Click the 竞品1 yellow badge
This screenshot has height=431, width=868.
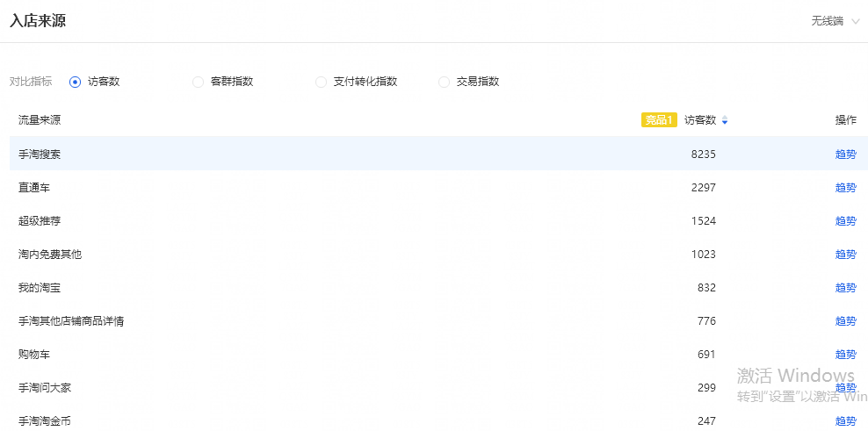[659, 120]
